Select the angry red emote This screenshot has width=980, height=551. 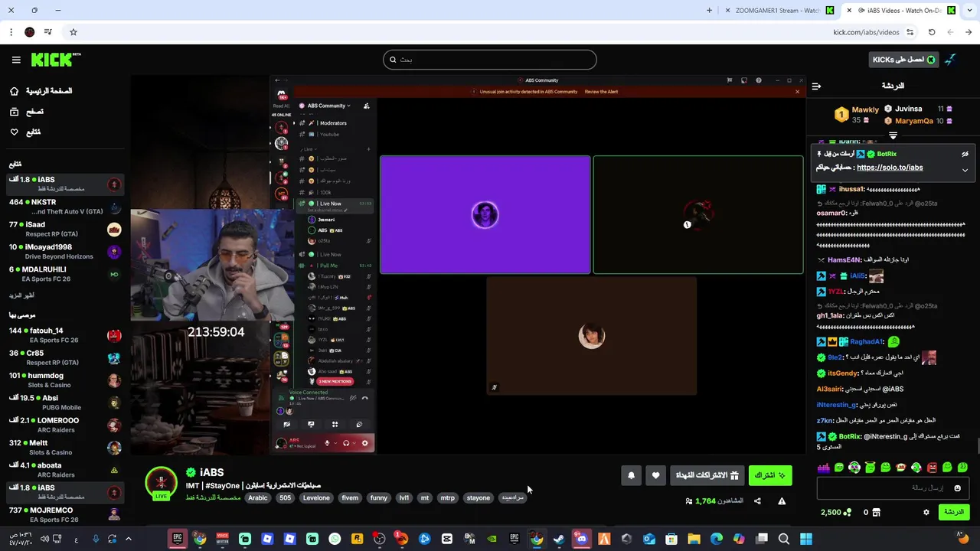[x=932, y=467]
